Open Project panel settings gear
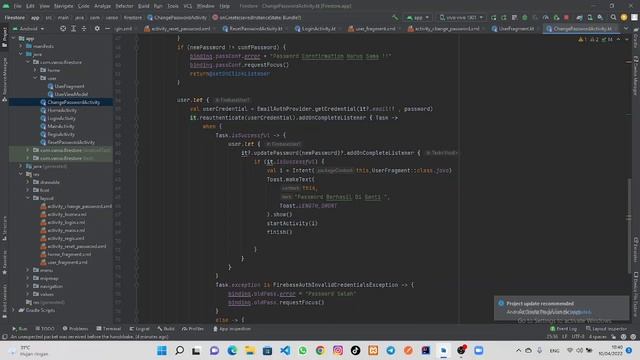Image resolution: width=640 pixels, height=360 pixels. 97,29
